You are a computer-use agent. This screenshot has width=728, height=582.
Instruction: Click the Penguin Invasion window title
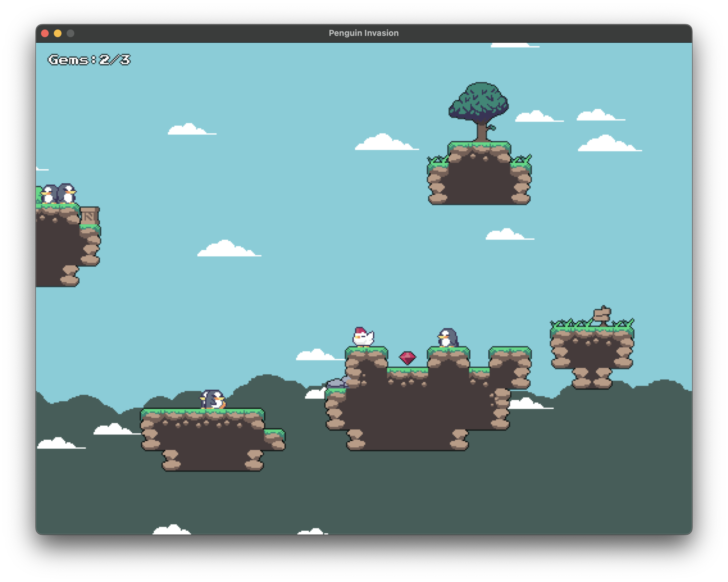[x=364, y=33]
